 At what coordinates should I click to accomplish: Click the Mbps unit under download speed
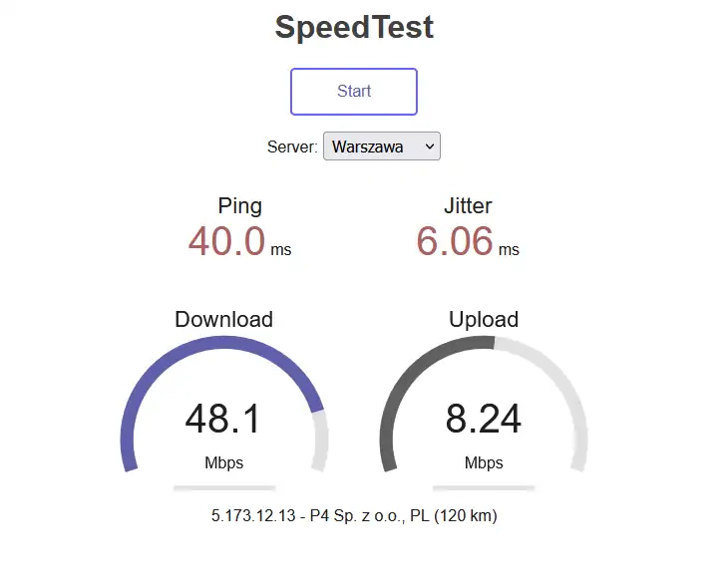pyautogui.click(x=223, y=462)
